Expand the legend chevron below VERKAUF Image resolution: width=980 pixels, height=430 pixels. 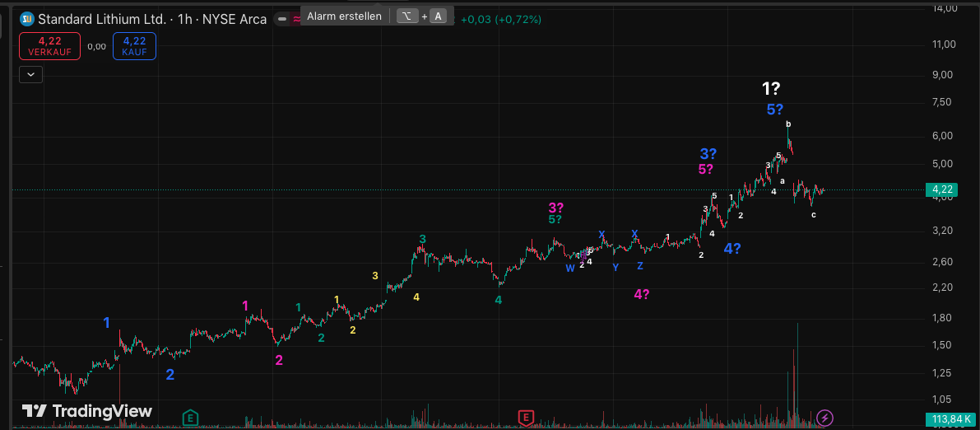(x=31, y=74)
